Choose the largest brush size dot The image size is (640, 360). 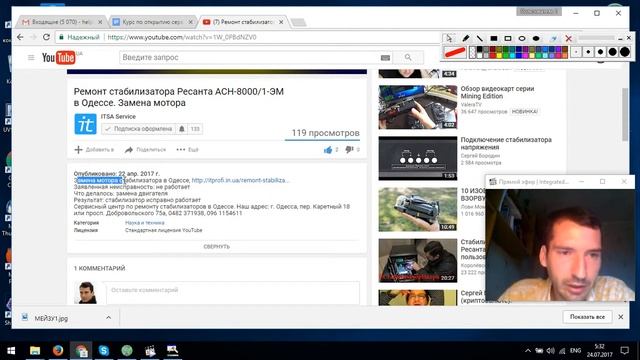pos(625,52)
